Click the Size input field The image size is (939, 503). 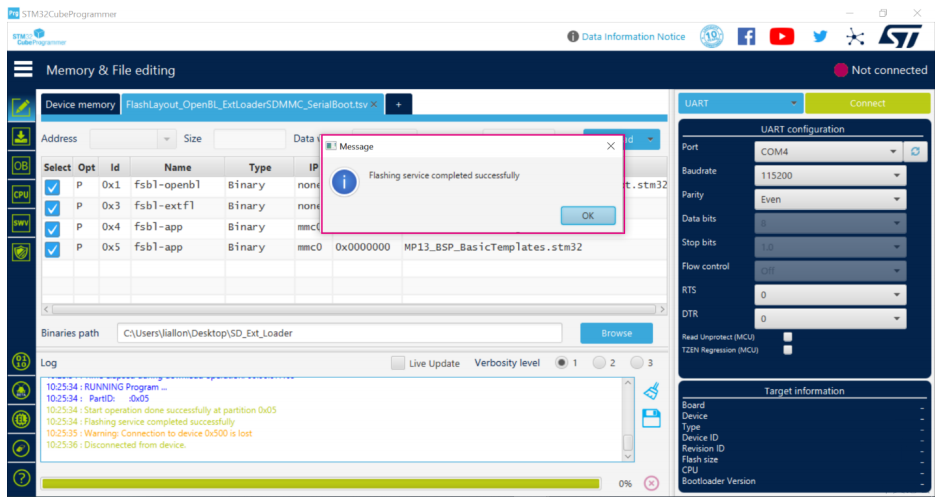[x=250, y=139]
